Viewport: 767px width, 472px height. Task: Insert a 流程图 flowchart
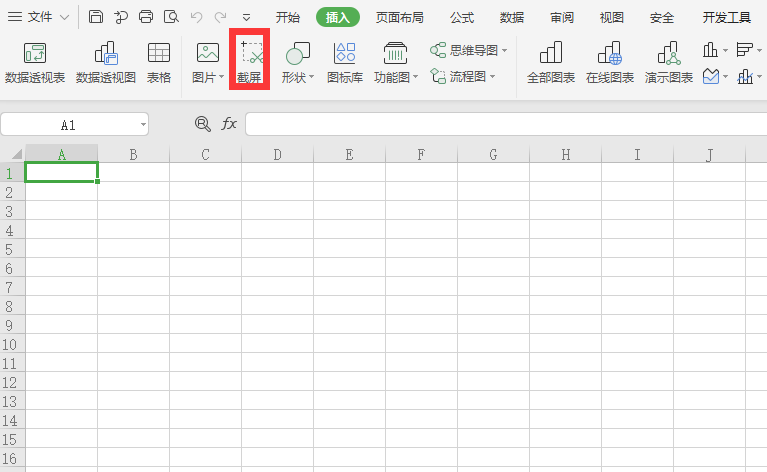point(458,76)
